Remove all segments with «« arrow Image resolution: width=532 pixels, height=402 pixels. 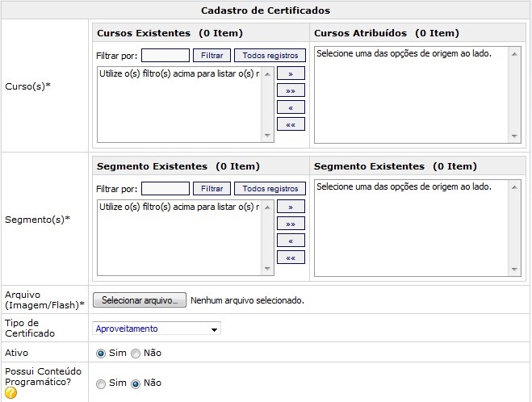[x=290, y=258]
